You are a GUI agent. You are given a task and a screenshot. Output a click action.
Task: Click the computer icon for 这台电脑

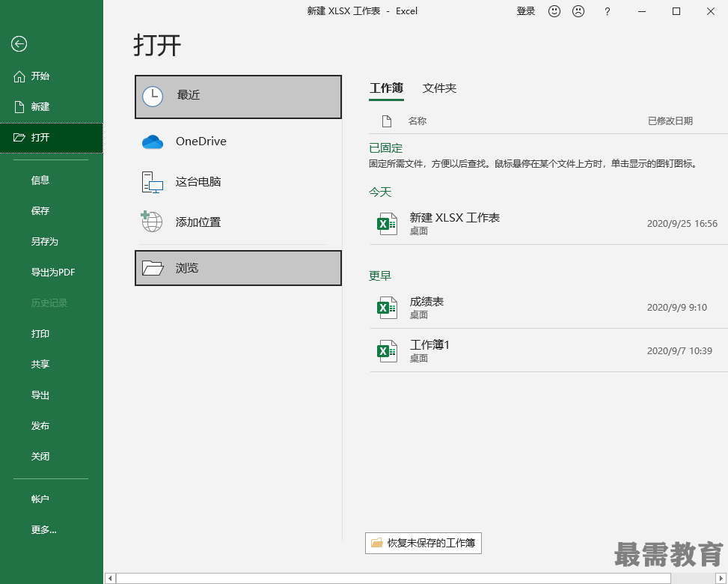click(153, 182)
